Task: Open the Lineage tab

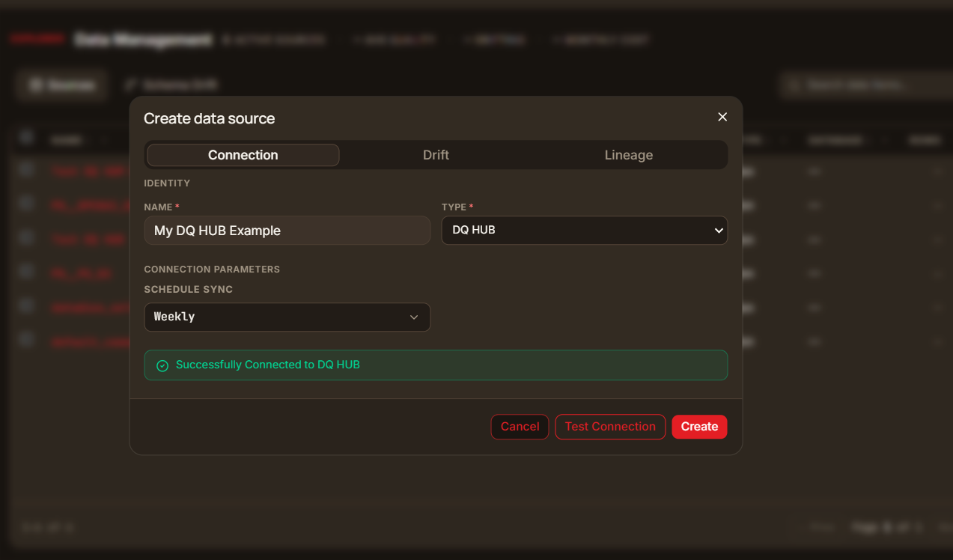Action: 629,155
